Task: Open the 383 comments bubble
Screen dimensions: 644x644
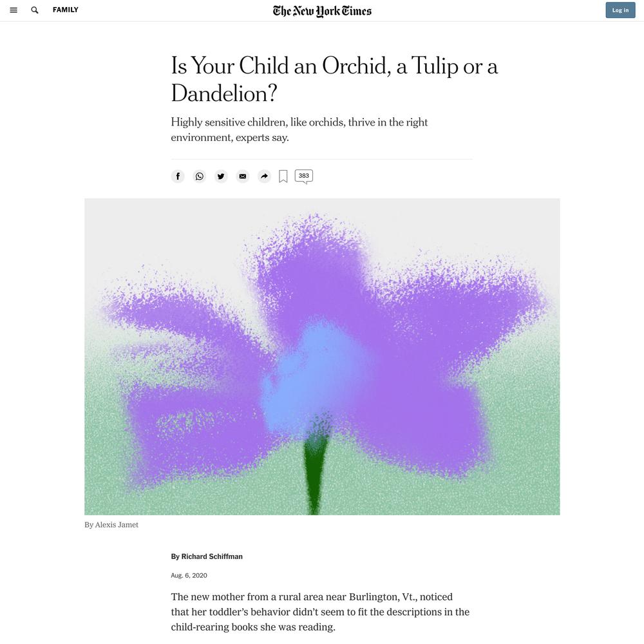Action: pyautogui.click(x=304, y=176)
